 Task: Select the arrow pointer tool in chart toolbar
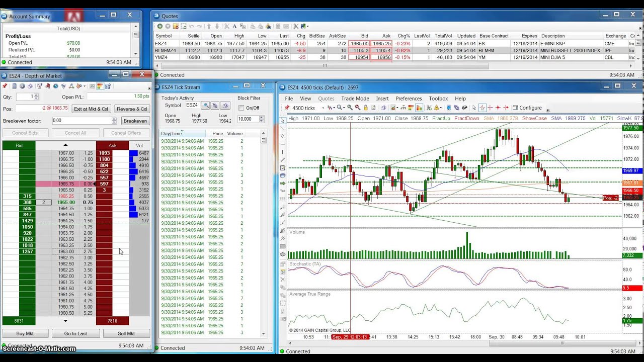pyautogui.click(x=474, y=108)
